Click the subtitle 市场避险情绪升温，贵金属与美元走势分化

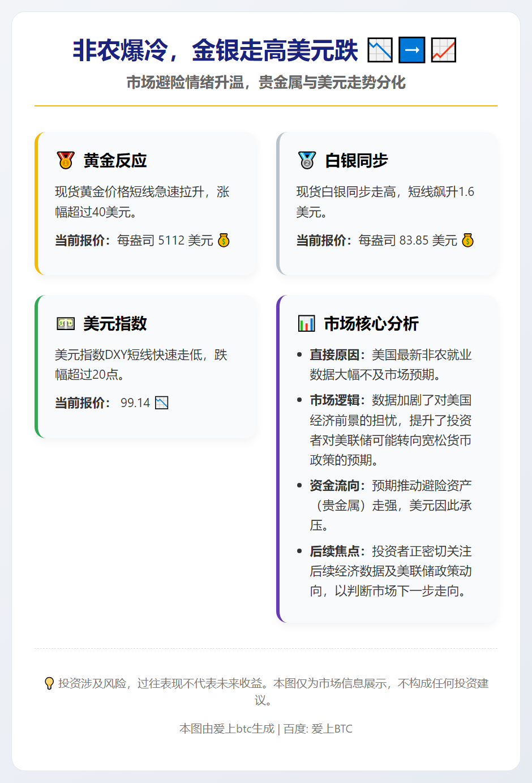pos(266,83)
